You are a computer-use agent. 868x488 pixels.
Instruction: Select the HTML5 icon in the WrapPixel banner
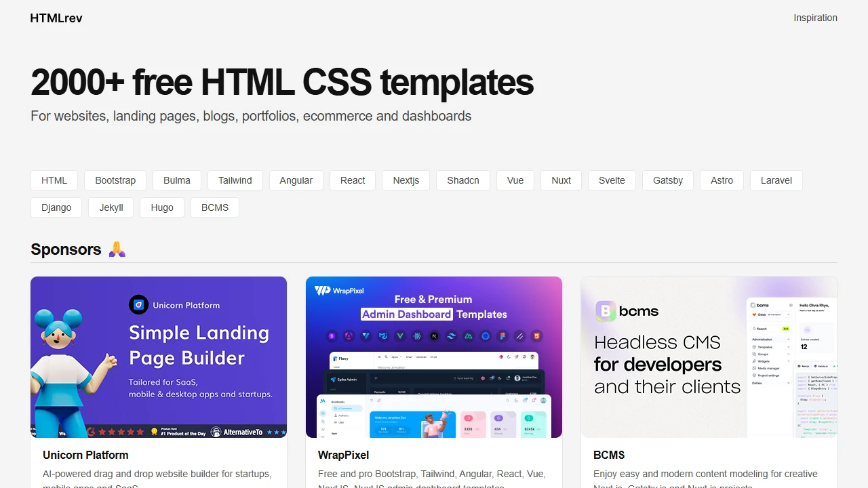(x=536, y=335)
